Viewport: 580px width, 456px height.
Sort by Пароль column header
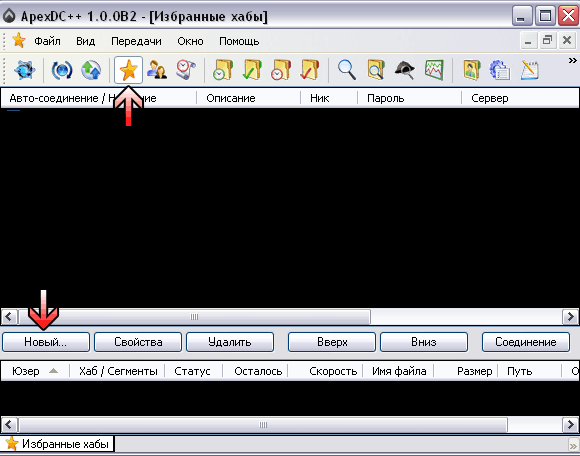pos(409,98)
